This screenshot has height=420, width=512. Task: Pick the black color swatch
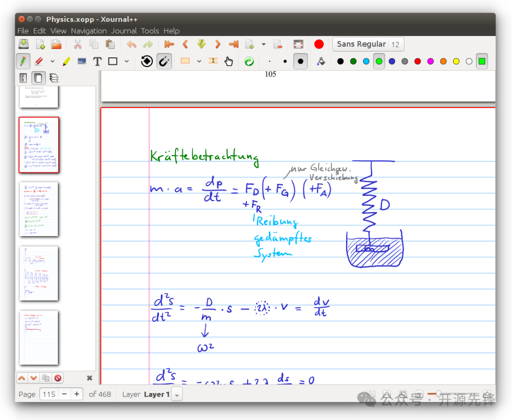340,61
